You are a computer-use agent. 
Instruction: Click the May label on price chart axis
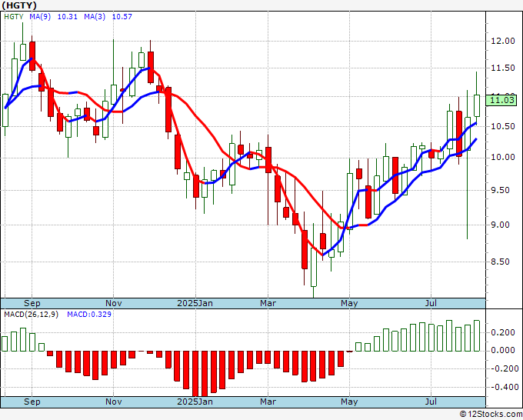click(349, 303)
